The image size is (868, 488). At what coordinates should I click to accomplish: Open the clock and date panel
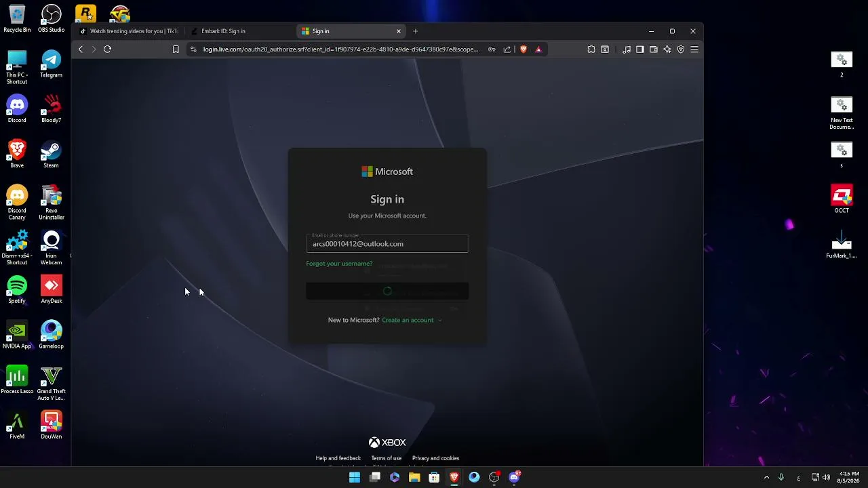849,477
